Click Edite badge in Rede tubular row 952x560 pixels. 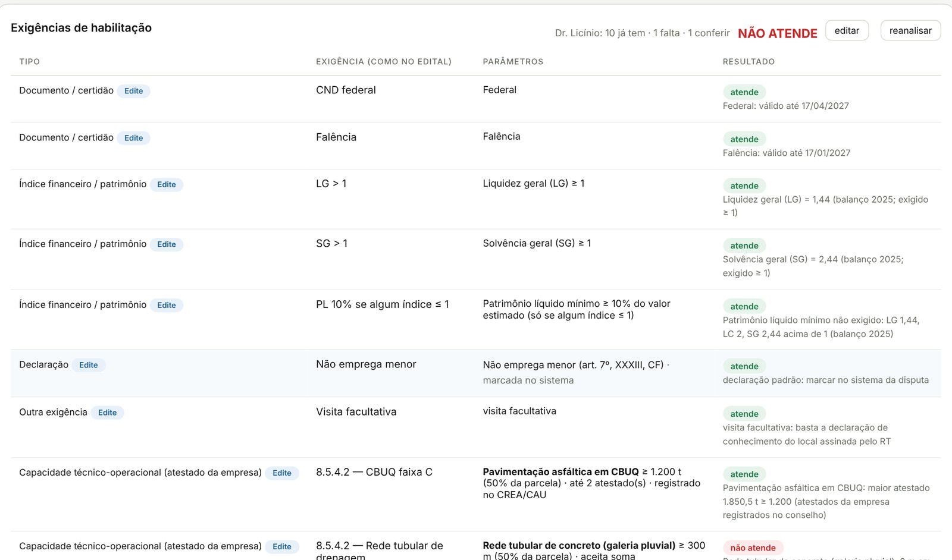282,547
